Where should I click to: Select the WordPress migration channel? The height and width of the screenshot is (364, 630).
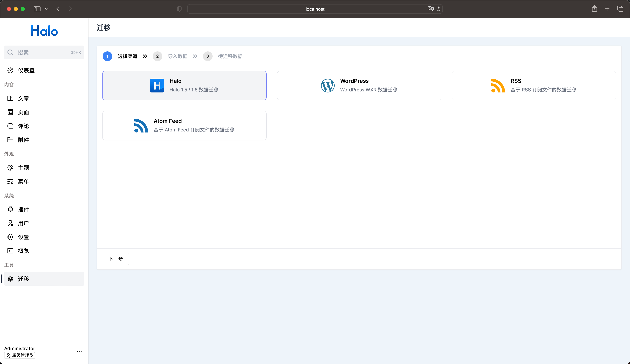(359, 85)
